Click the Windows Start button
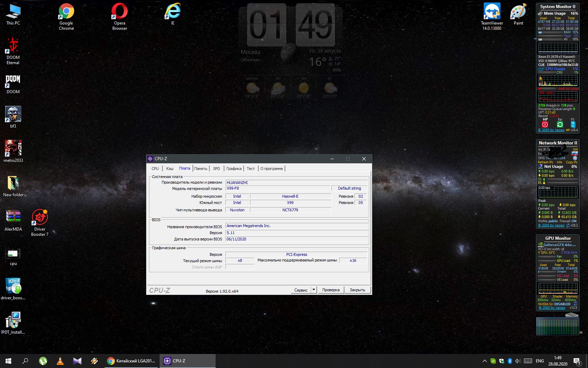Screen dimensions: 588x368 coord(8,361)
